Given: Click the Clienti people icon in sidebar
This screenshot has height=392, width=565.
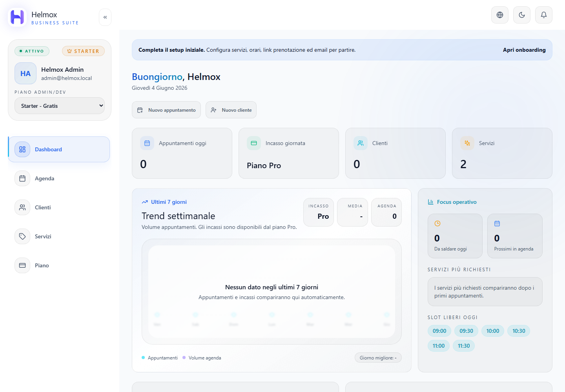Looking at the screenshot, I should 22,207.
